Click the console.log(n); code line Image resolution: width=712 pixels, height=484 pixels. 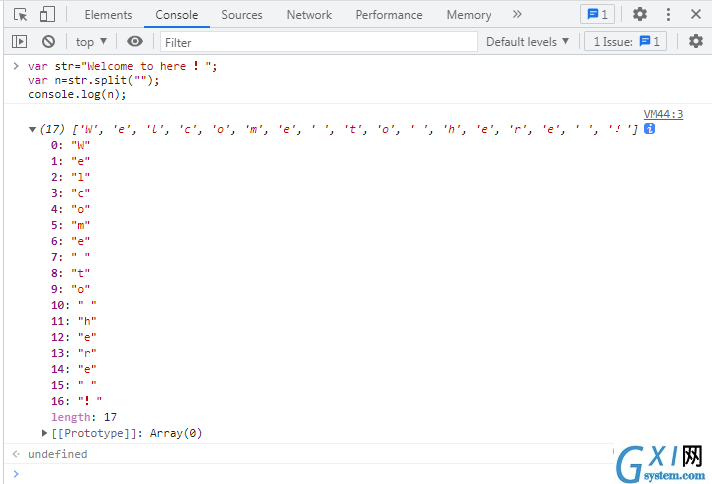[x=77, y=94]
